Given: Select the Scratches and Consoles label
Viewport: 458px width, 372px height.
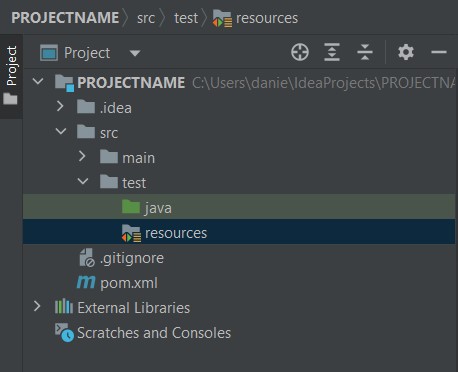Looking at the screenshot, I should (x=154, y=333).
